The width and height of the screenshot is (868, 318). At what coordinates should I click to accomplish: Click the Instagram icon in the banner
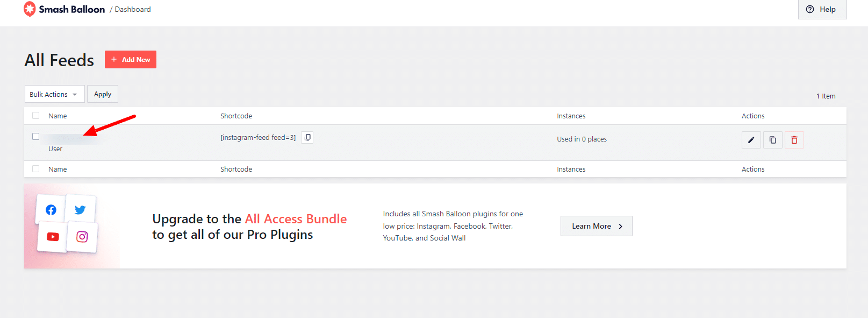coord(82,237)
